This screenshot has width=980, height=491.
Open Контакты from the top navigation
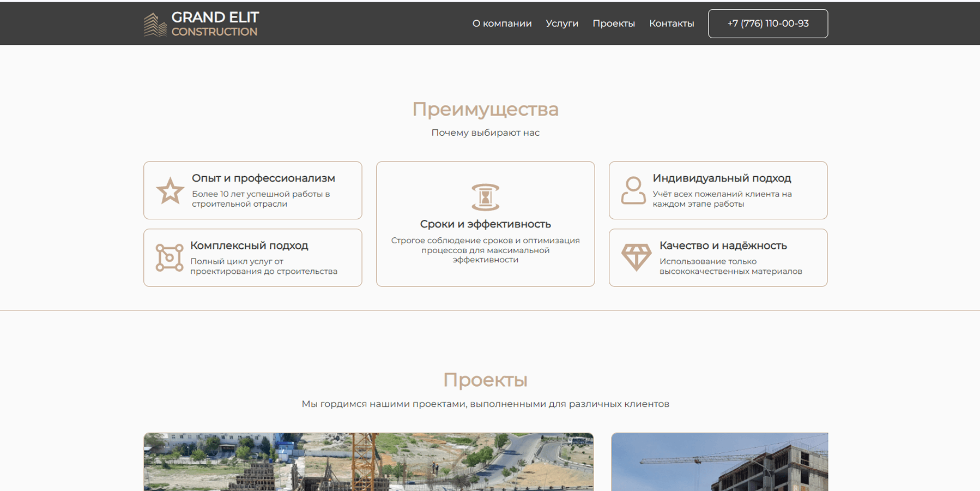click(x=672, y=23)
